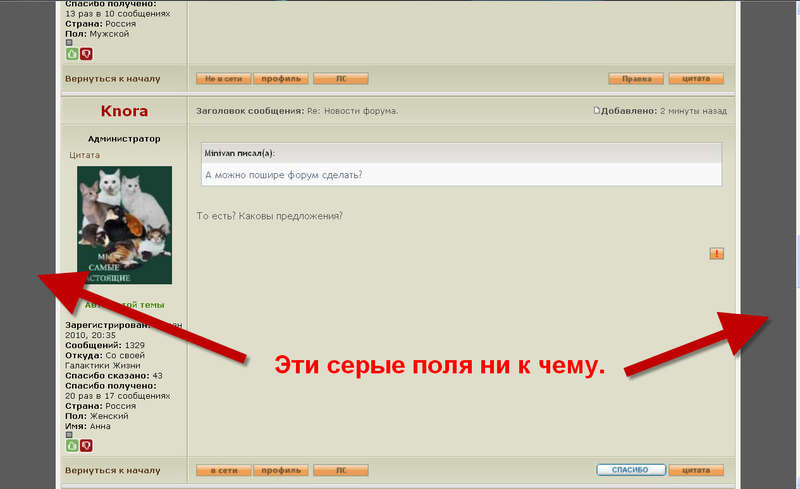This screenshot has height=489, width=800.
Task: Click 'Откуда: Со своей' location line
Action: coord(105,355)
